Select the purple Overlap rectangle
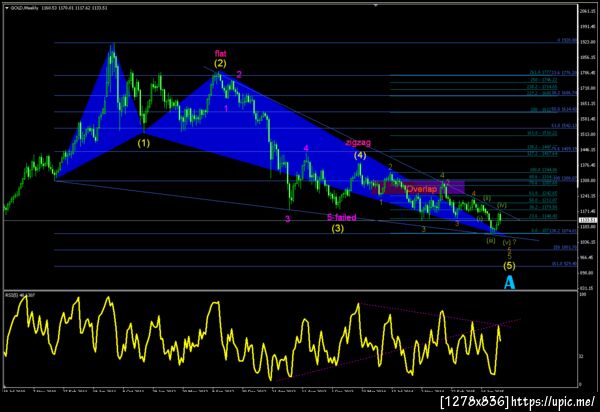 (x=418, y=188)
